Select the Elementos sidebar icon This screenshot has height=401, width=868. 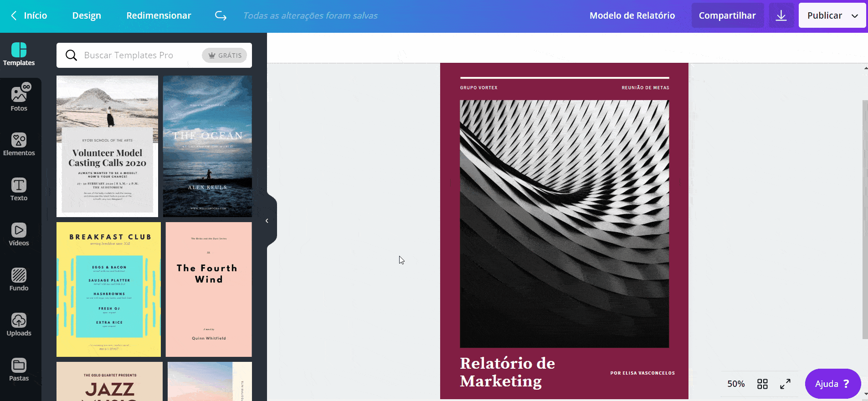click(x=19, y=144)
